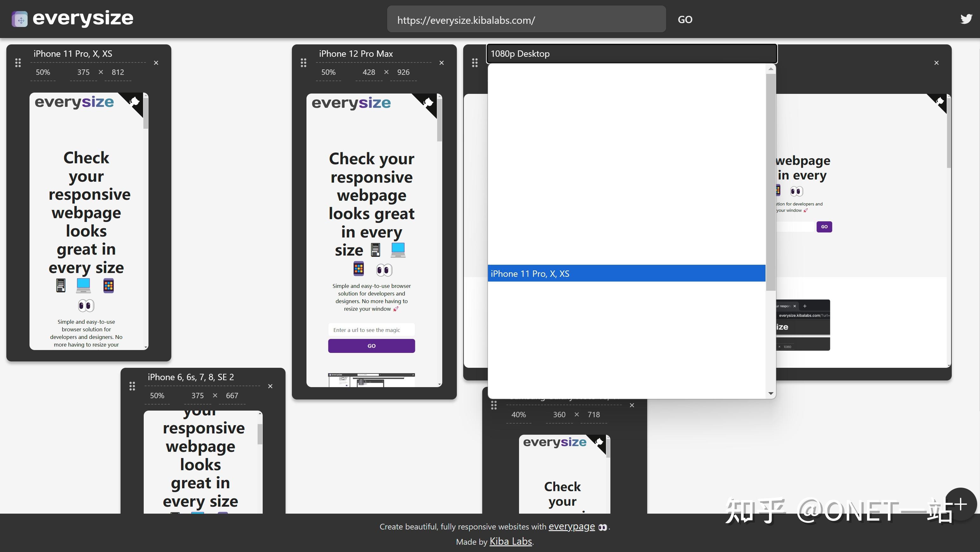
Task: Grab drag handle of iPhone 11 Pro panel
Action: (x=18, y=63)
